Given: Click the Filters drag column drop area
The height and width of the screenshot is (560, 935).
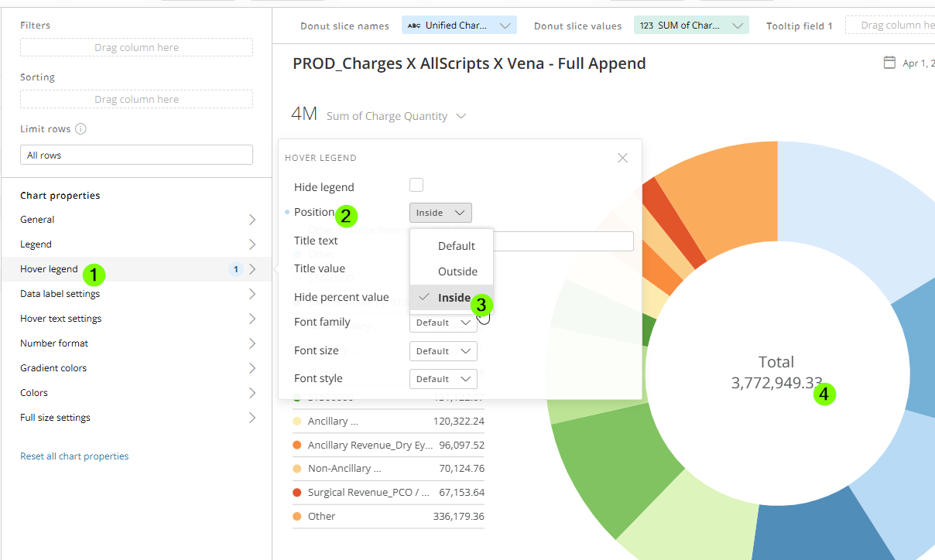Looking at the screenshot, I should (x=136, y=47).
